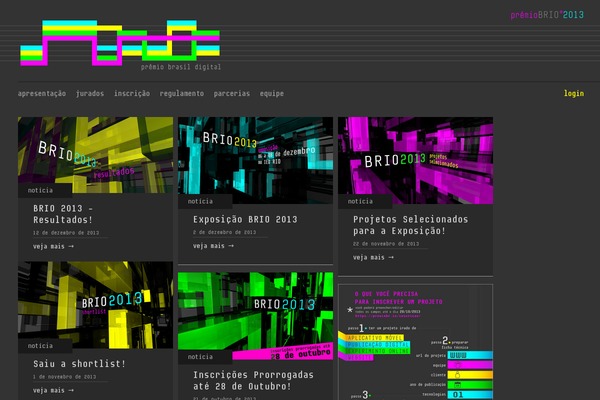Click the 'Saiu a shortlist!' headline
Screen dimensions: 600x400
tap(79, 364)
